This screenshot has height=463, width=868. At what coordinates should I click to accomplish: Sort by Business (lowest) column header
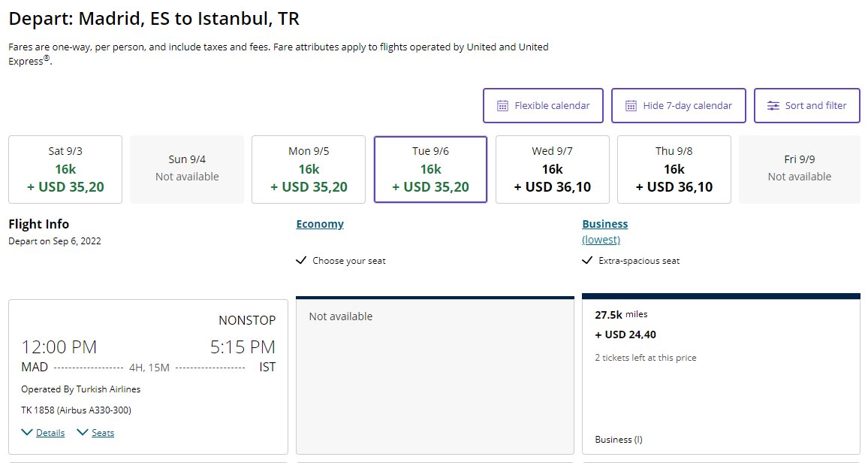604,224
